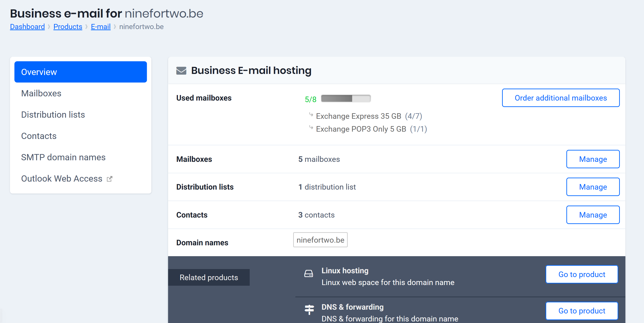Navigate to E-mail breadcrumb link
The image size is (644, 323).
coord(101,27)
